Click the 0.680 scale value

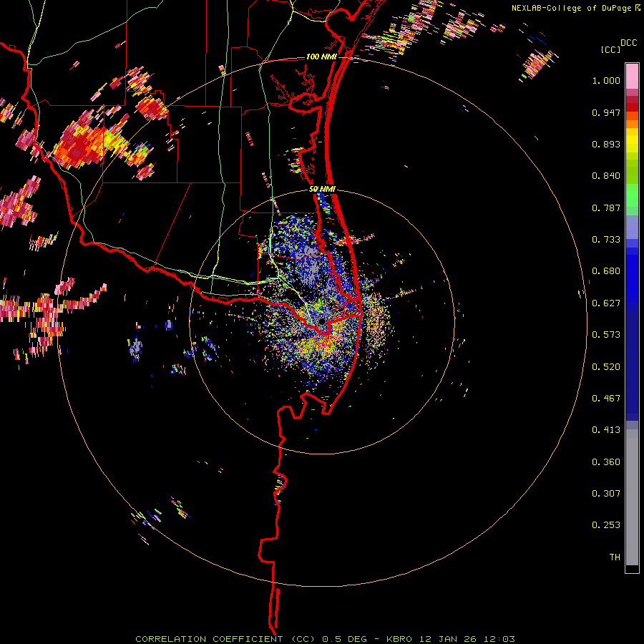pos(606,271)
